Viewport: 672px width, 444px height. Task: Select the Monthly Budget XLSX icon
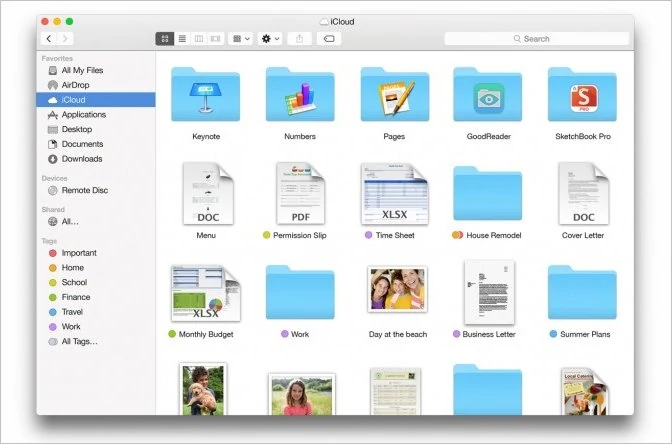coord(206,293)
